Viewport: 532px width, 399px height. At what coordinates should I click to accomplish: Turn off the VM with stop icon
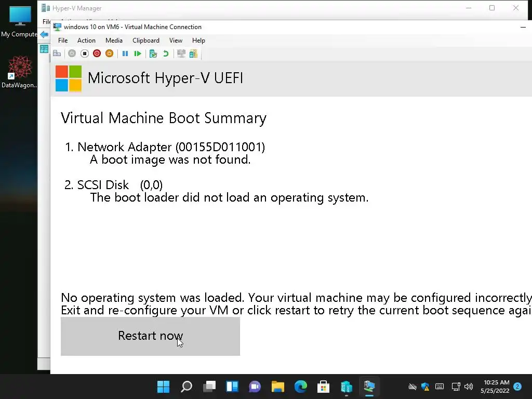(x=85, y=54)
